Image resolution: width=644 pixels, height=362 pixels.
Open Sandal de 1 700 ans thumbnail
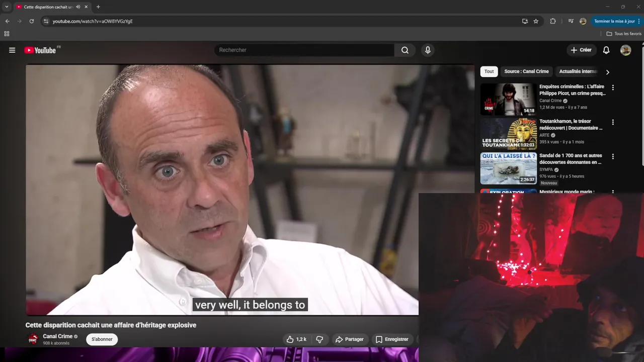pos(508,168)
